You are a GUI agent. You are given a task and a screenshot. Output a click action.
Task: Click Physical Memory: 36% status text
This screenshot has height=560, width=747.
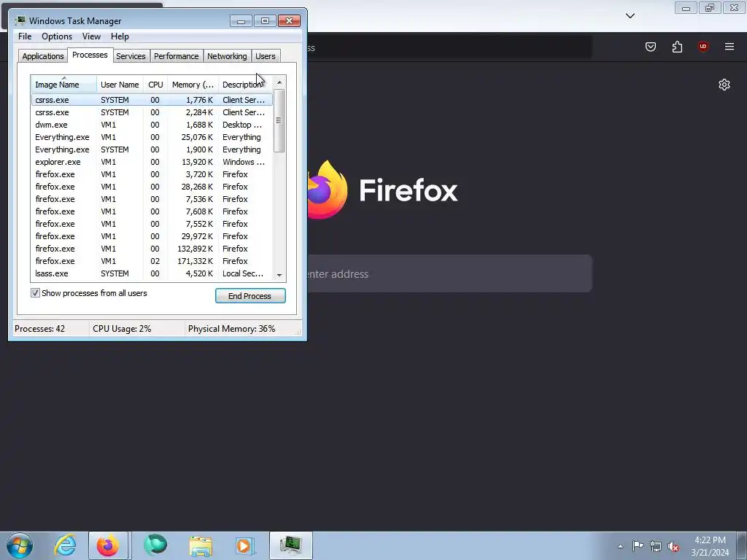pos(231,329)
